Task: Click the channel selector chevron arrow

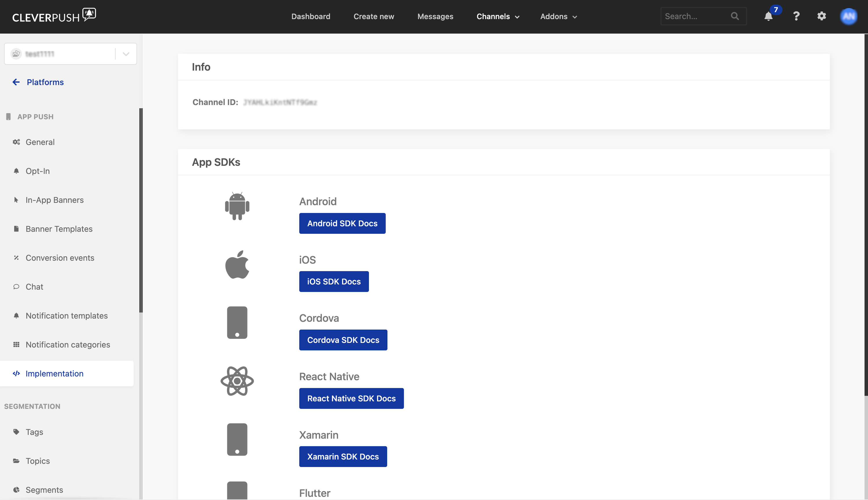Action: tap(126, 54)
